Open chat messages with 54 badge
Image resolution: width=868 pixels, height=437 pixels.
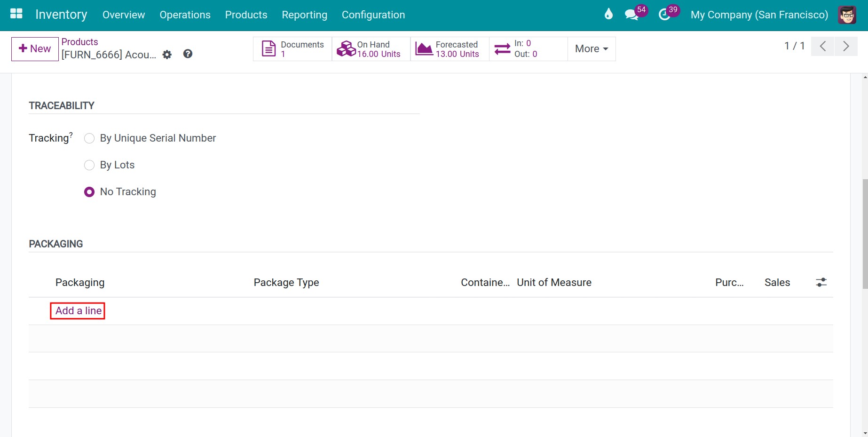point(635,13)
